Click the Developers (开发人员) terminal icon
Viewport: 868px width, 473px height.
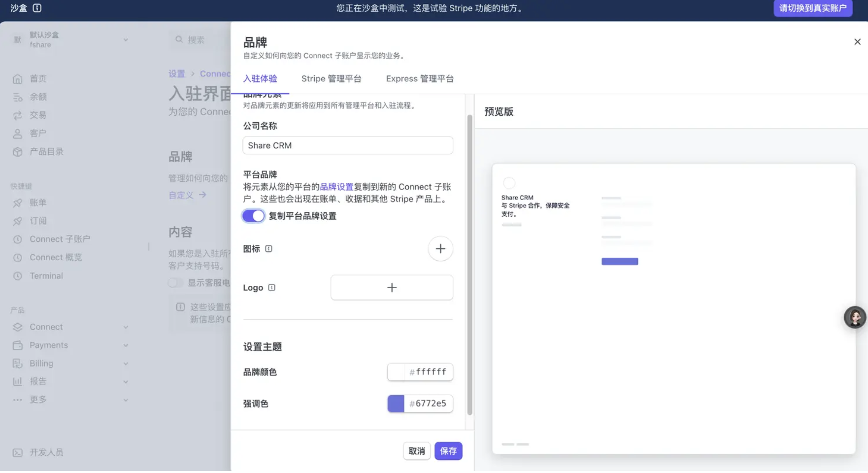[x=18, y=453]
